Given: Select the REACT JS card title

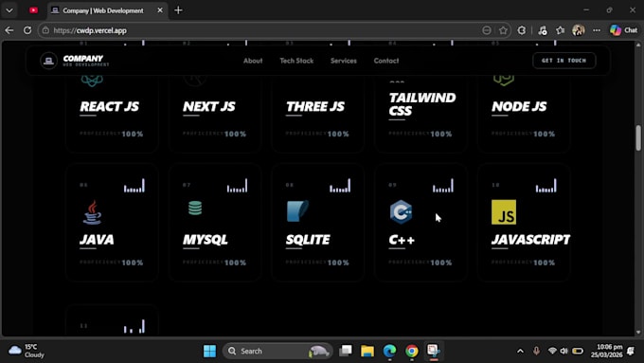Looking at the screenshot, I should click(109, 106).
